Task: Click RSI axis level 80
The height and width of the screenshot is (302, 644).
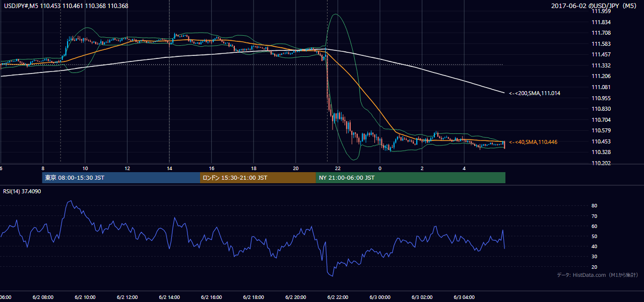Action: [x=595, y=206]
